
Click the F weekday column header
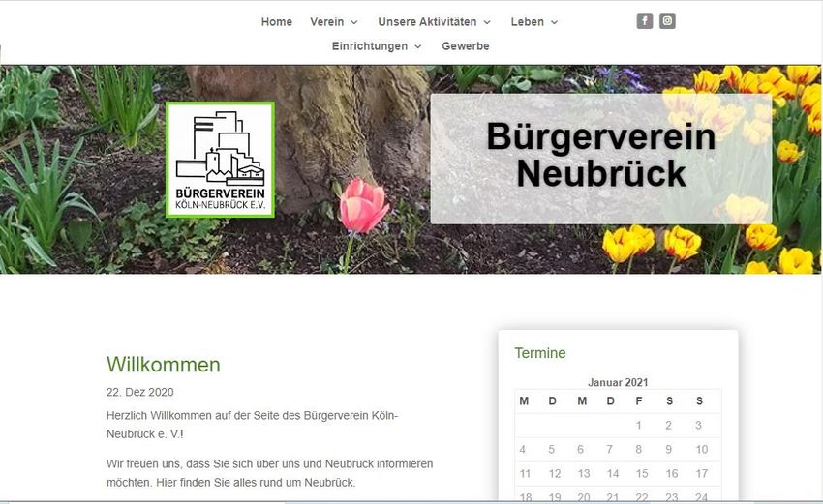(639, 401)
